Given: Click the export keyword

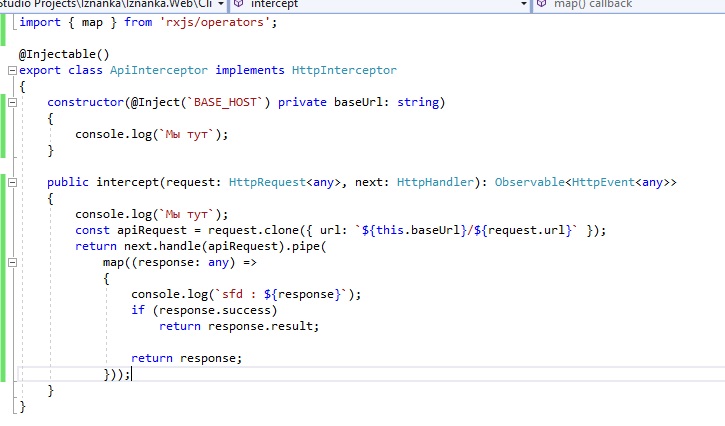Looking at the screenshot, I should 40,70.
